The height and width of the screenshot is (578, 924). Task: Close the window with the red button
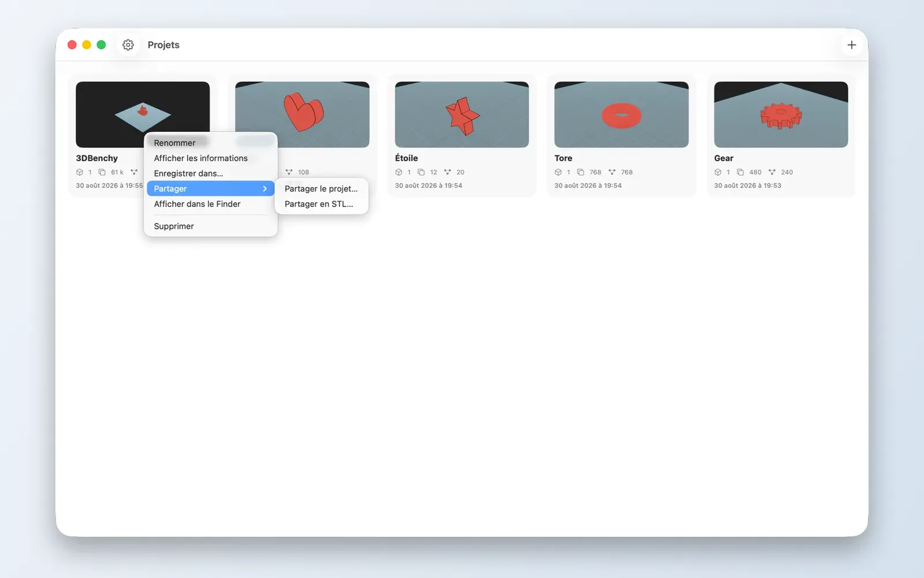point(72,45)
